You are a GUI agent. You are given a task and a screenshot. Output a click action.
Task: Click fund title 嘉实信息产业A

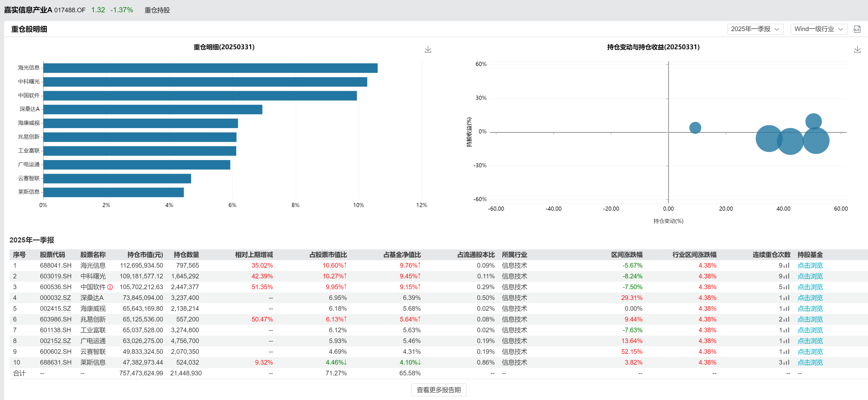coord(28,10)
